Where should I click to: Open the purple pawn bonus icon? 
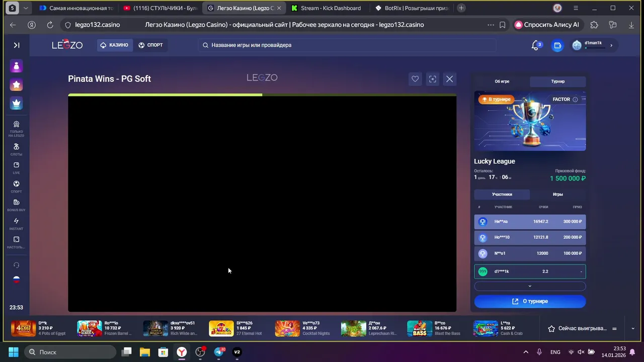point(17,66)
